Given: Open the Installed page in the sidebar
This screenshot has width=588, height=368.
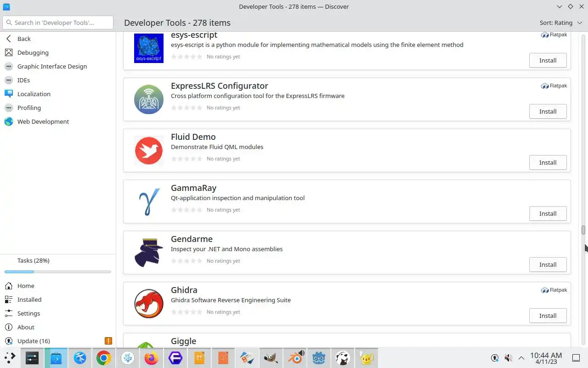Looking at the screenshot, I should [58, 299].
